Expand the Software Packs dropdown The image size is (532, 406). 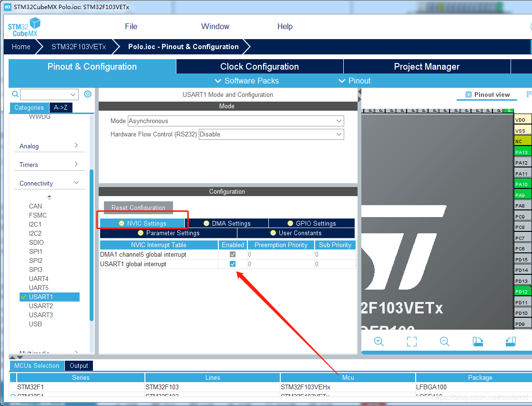point(247,81)
